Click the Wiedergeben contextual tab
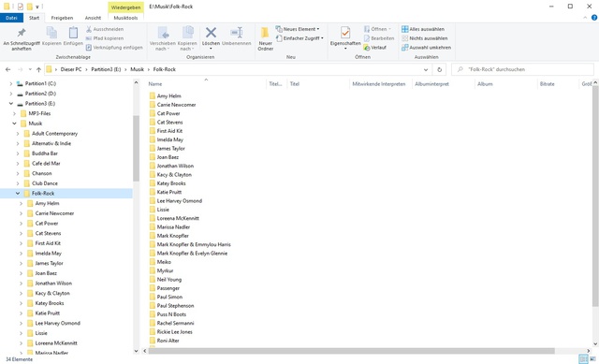 coord(125,7)
